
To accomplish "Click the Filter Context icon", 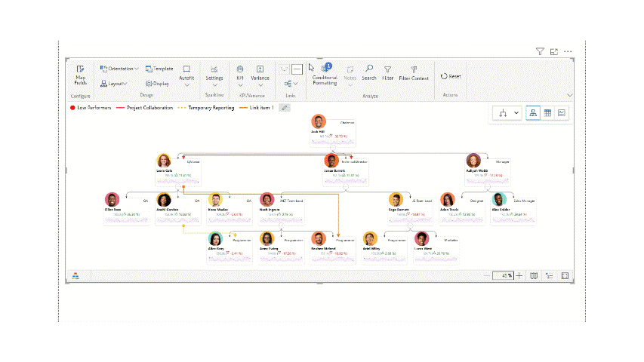I will click(x=414, y=72).
